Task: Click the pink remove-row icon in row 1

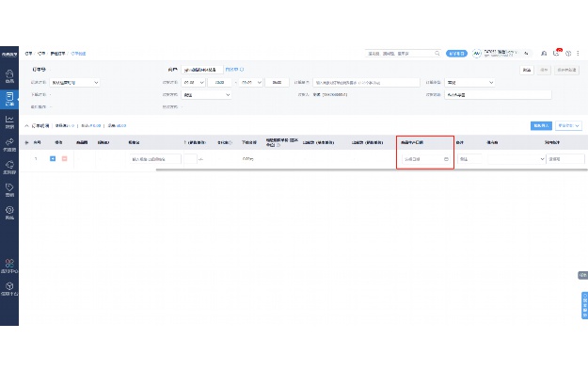Action: click(x=65, y=159)
